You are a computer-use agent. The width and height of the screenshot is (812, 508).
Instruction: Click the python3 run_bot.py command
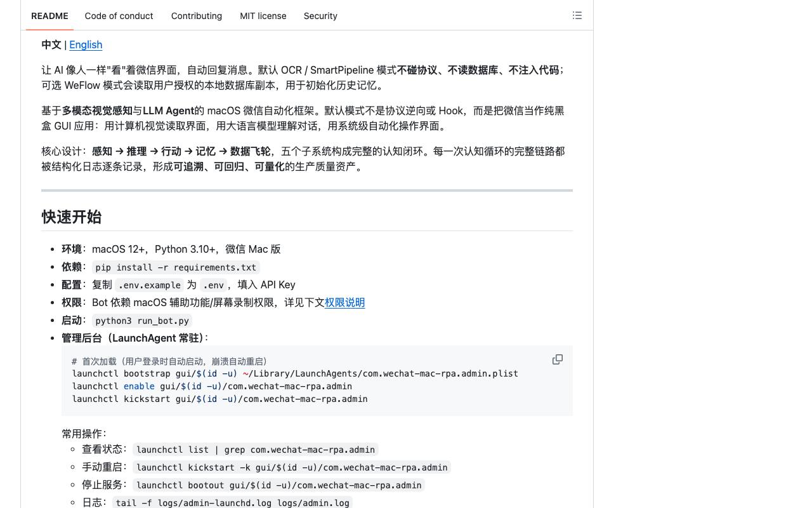(142, 321)
